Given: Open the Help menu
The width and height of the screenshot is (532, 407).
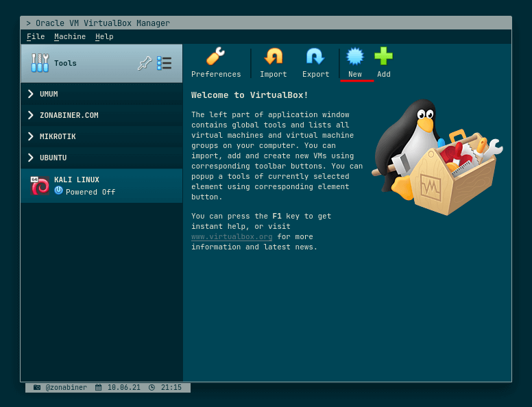Looking at the screenshot, I should [104, 36].
